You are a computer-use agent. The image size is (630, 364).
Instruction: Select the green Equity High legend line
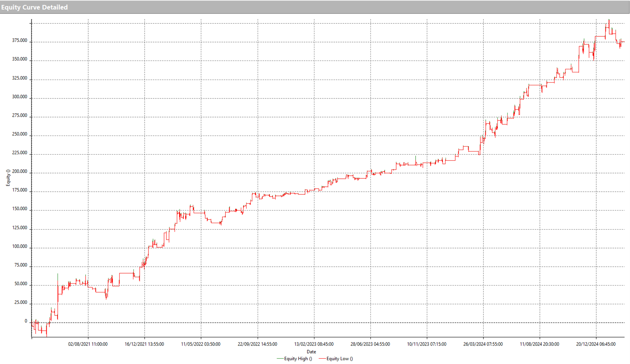point(280,359)
